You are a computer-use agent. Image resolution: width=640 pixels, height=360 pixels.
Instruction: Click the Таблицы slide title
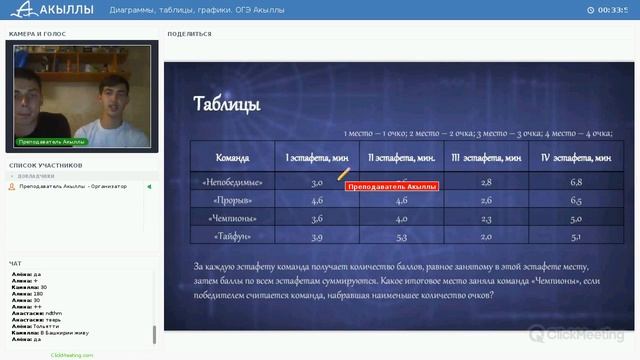point(227,104)
